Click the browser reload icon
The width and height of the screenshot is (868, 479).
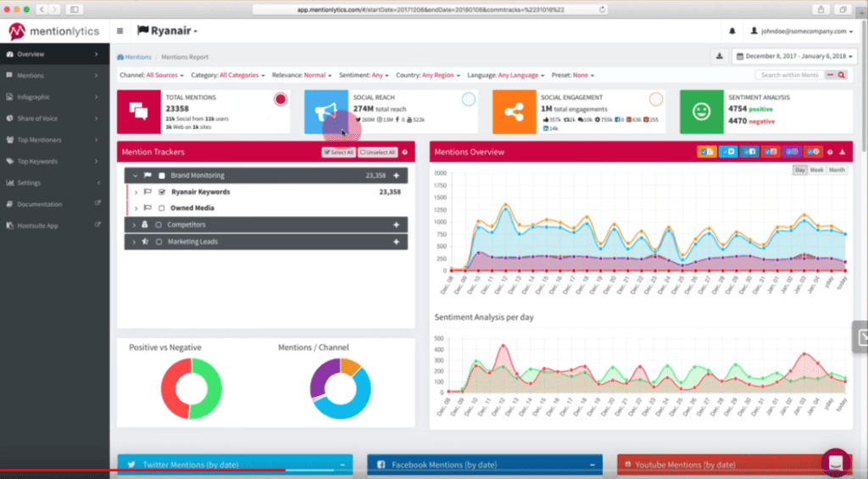[x=603, y=9]
